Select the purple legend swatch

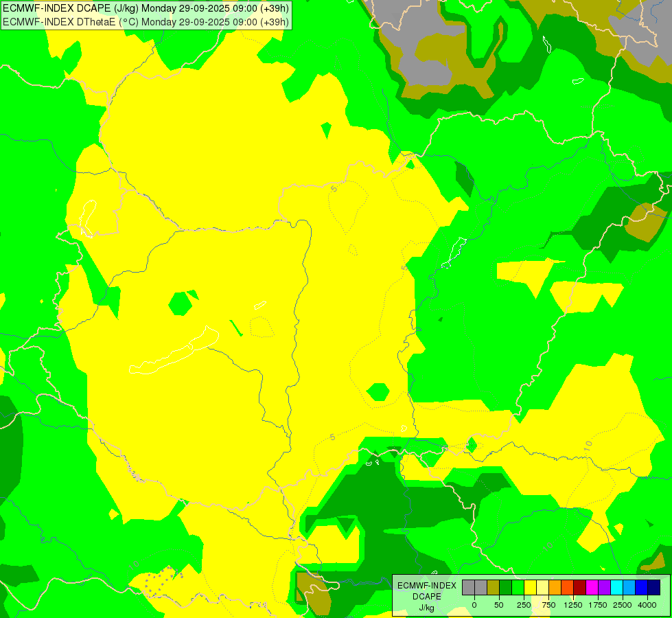(605, 588)
